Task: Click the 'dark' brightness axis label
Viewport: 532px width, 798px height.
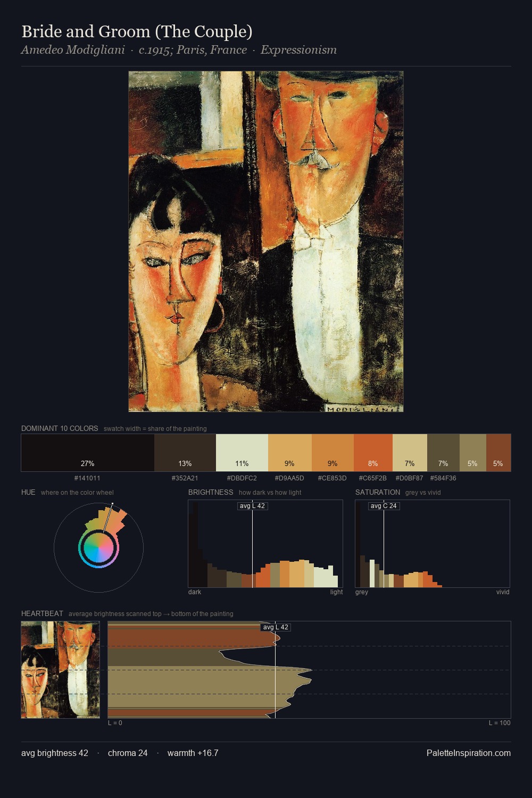Action: point(195,592)
